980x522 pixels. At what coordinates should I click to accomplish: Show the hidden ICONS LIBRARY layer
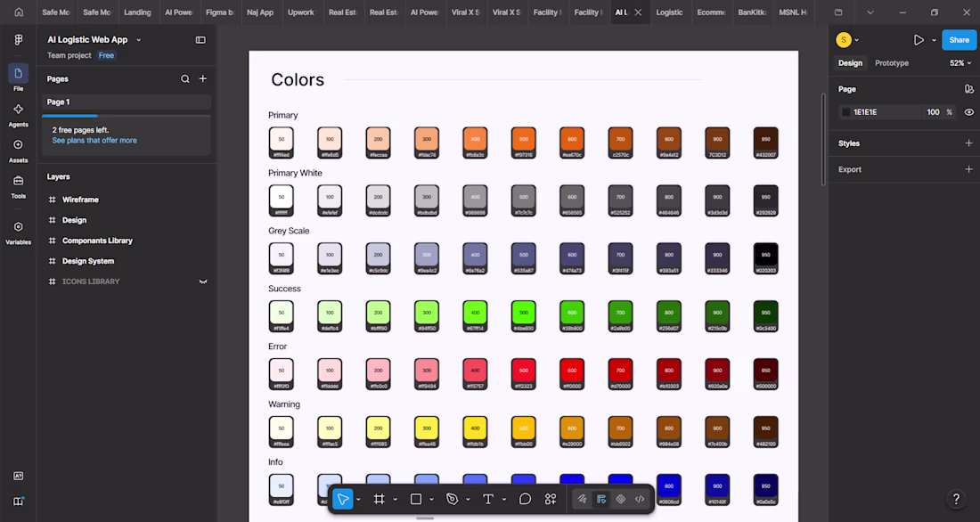point(202,282)
